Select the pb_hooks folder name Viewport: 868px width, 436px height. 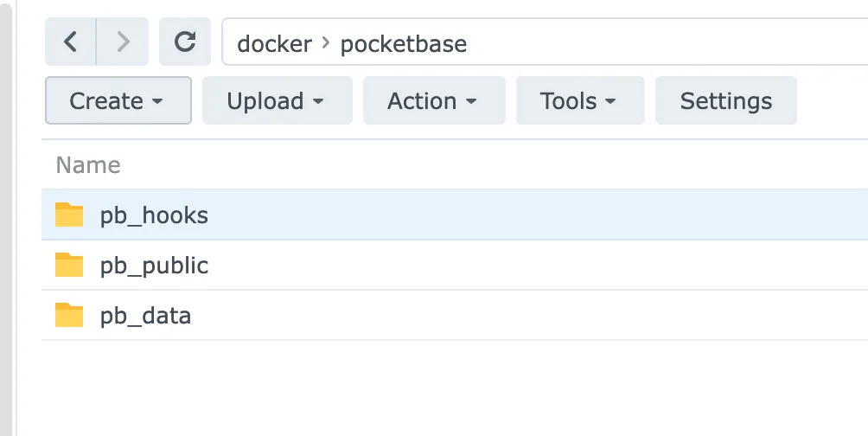click(x=154, y=215)
